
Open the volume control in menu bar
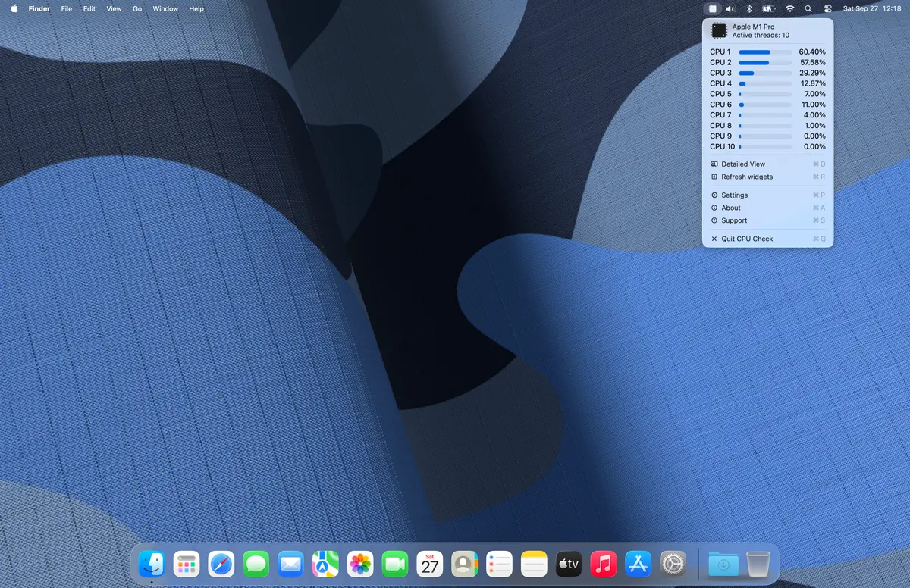pyautogui.click(x=730, y=9)
